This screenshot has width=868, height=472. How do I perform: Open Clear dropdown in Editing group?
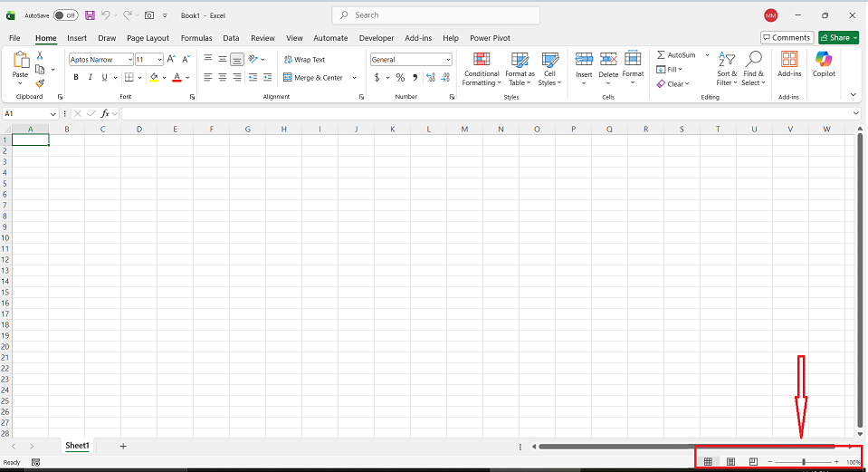click(672, 83)
